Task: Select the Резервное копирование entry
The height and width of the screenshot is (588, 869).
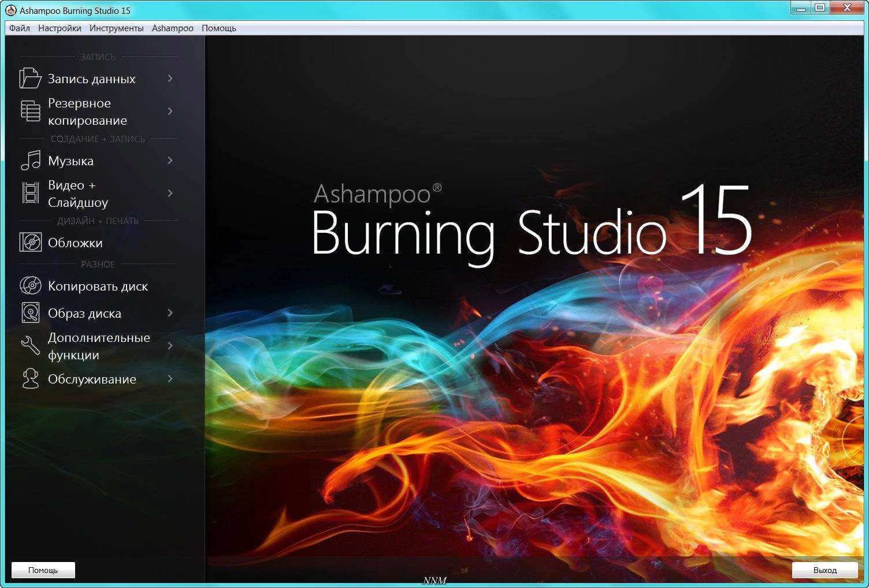Action: (97, 111)
